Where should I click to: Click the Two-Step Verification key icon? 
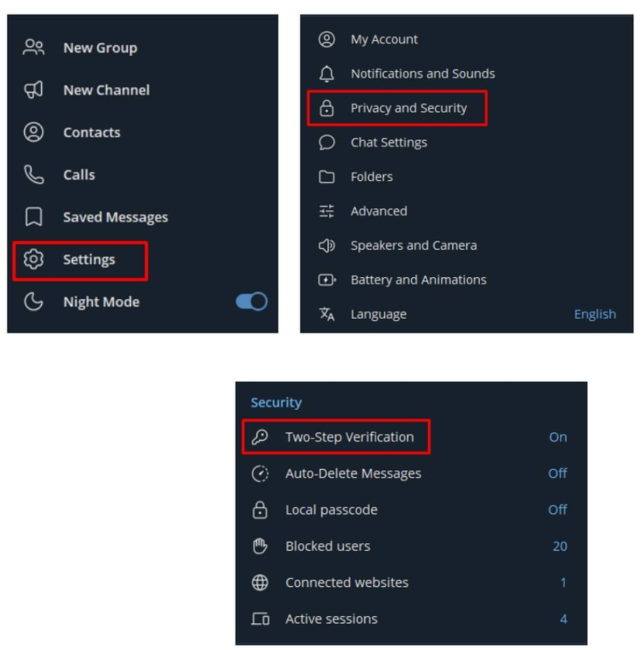260,437
